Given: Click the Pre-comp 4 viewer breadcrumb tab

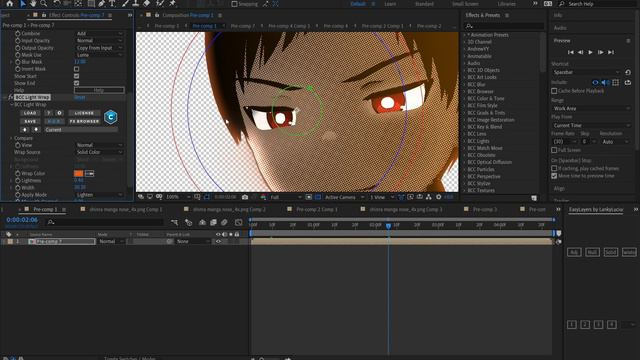Looking at the screenshot, I should click(x=336, y=26).
